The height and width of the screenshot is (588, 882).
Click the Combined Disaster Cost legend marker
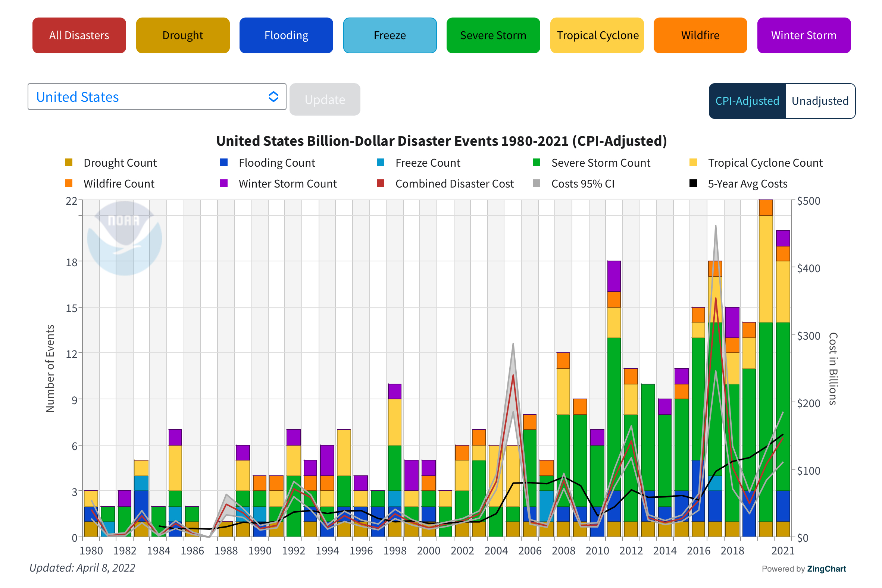click(381, 183)
